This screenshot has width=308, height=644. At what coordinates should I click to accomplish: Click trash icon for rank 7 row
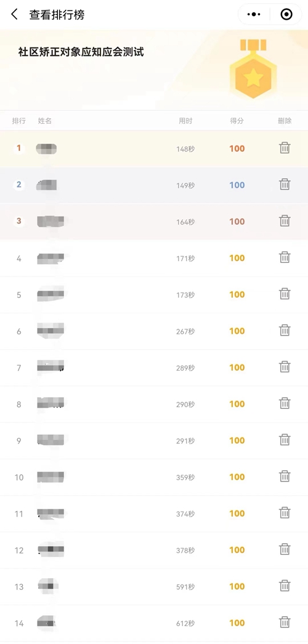pyautogui.click(x=285, y=367)
